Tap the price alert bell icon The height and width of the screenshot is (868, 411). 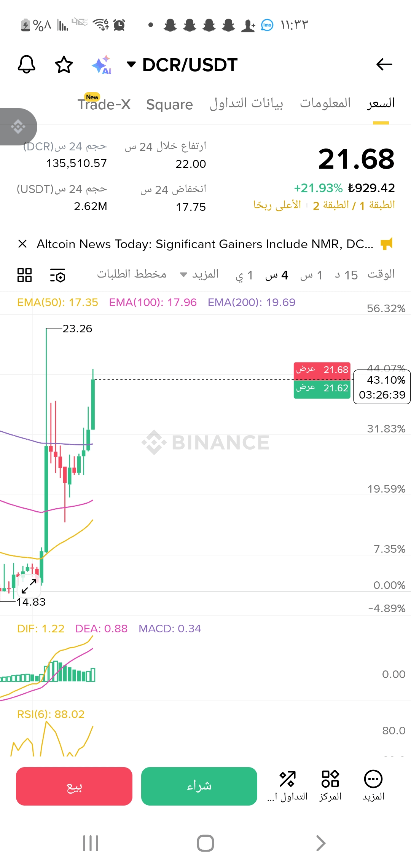coord(27,64)
